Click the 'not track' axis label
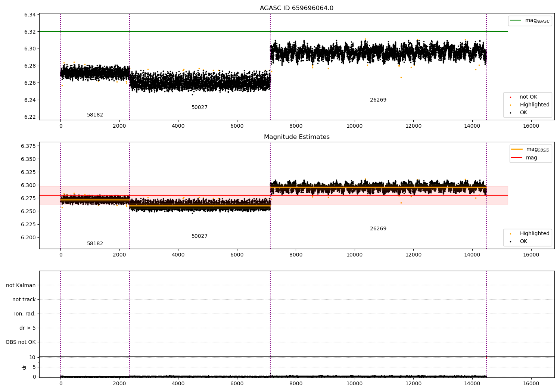This screenshot has width=560, height=392. click(x=24, y=299)
